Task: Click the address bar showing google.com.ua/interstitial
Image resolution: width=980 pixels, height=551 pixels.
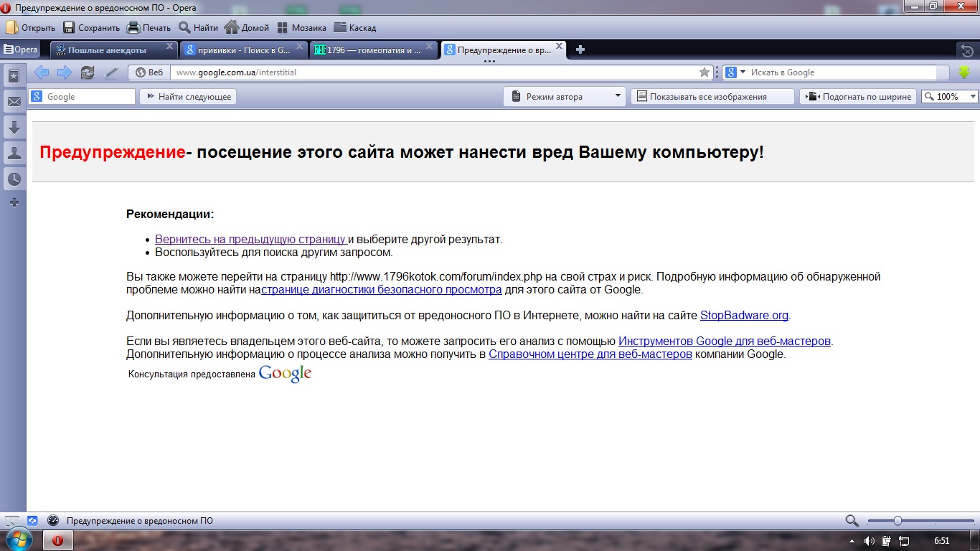Action: point(434,72)
